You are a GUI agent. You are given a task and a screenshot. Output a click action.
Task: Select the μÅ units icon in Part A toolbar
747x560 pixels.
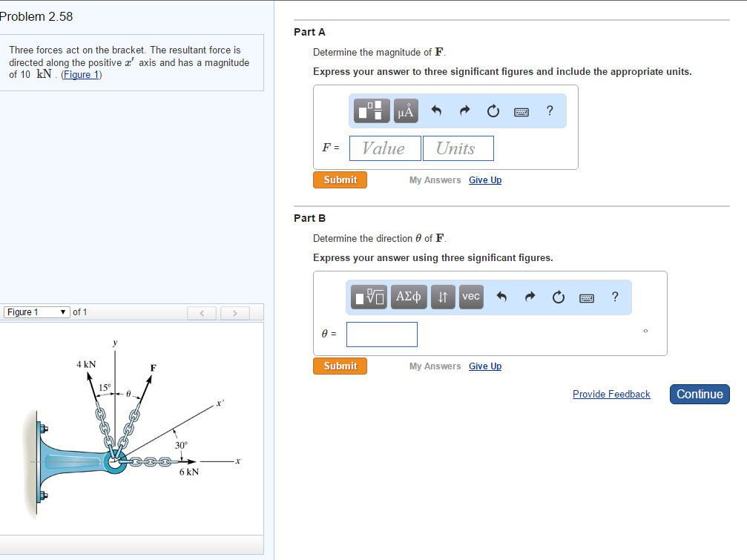[x=405, y=111]
